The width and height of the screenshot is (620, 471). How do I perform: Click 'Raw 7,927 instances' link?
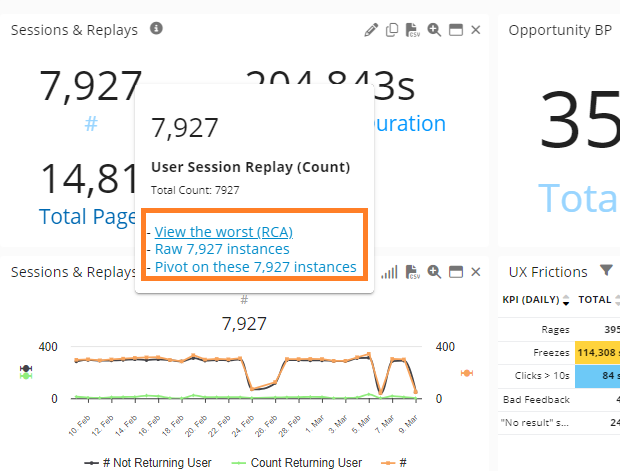[x=222, y=249]
